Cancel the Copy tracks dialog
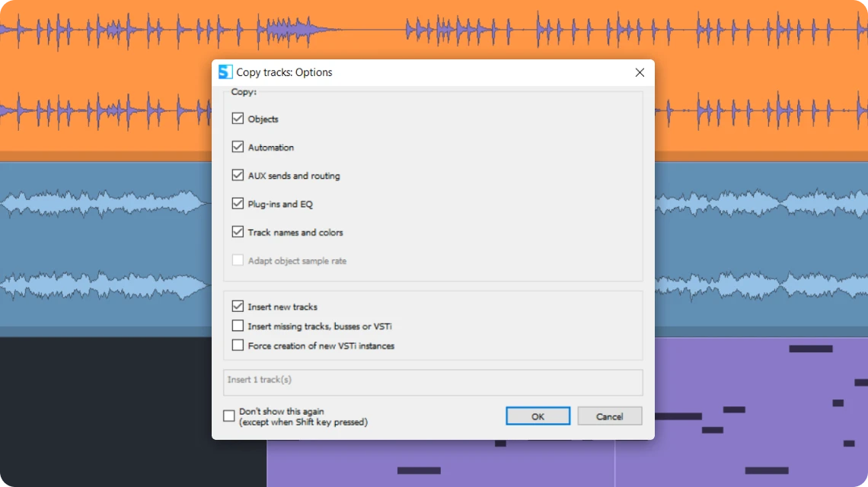 (x=609, y=416)
